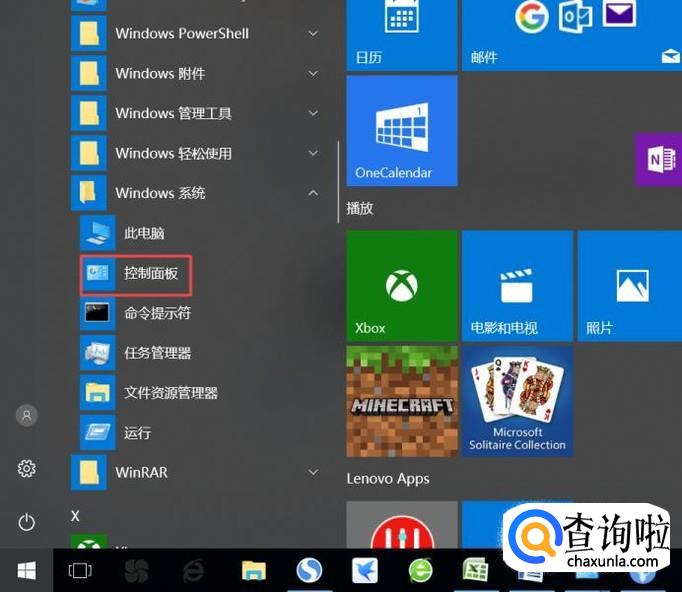This screenshot has height=592, width=682.
Task: Open the red Lenovo app tile
Action: coord(402,525)
